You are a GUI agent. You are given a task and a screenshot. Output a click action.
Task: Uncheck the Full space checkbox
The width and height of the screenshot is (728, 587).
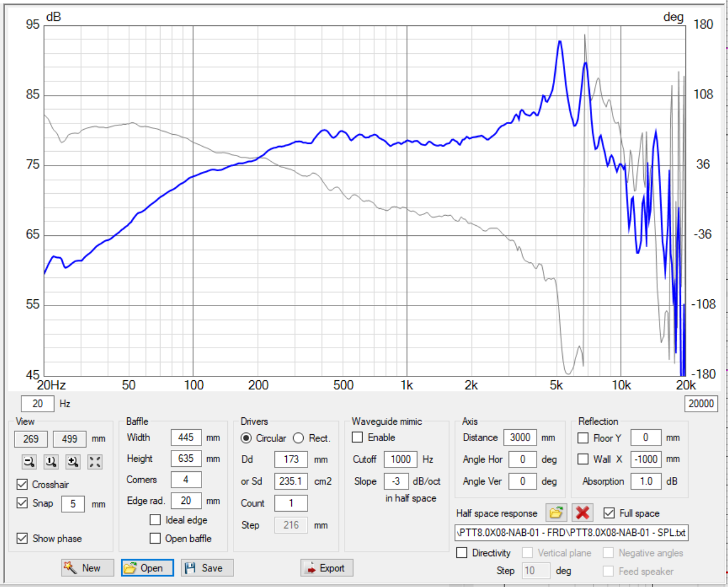609,513
